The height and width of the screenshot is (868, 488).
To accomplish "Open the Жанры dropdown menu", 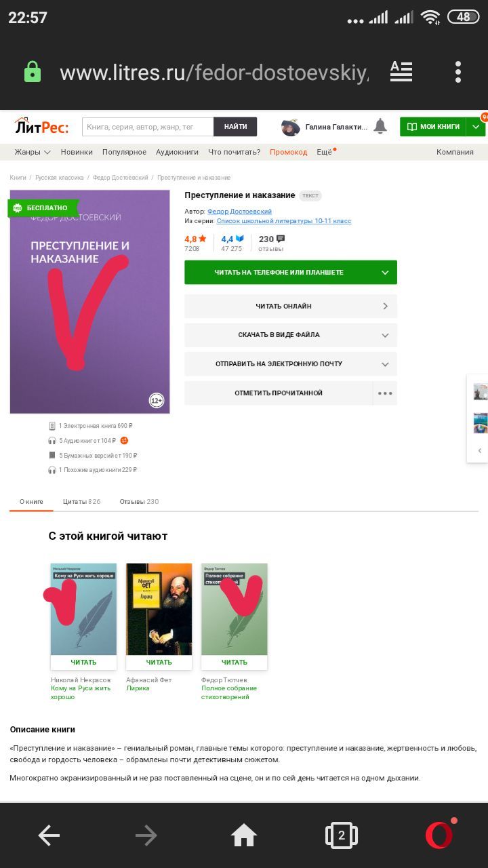I will 33,152.
